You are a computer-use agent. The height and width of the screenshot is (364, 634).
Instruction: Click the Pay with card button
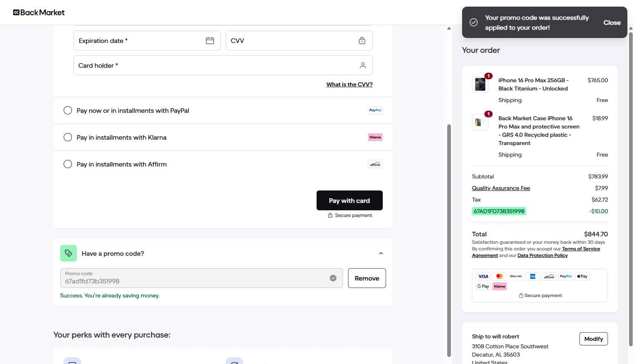350,200
